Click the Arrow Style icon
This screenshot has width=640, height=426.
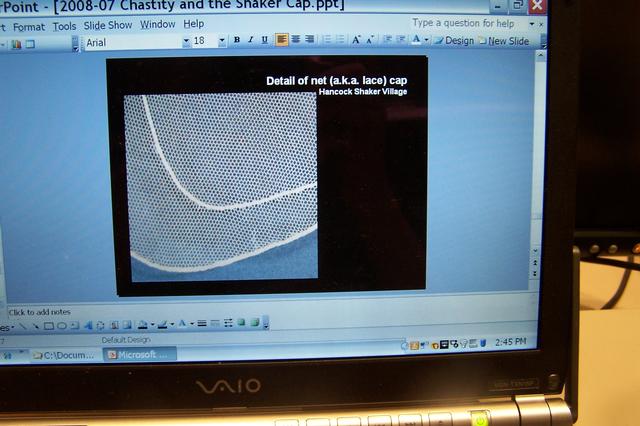(228, 323)
